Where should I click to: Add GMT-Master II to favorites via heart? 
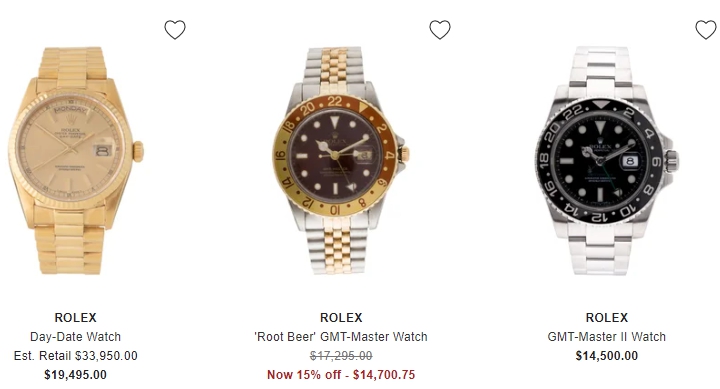click(706, 30)
